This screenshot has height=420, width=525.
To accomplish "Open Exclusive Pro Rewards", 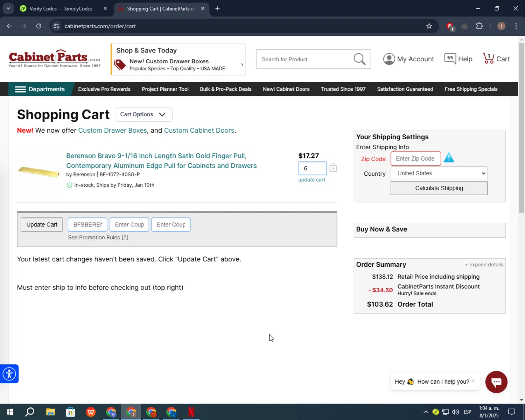I will point(104,89).
